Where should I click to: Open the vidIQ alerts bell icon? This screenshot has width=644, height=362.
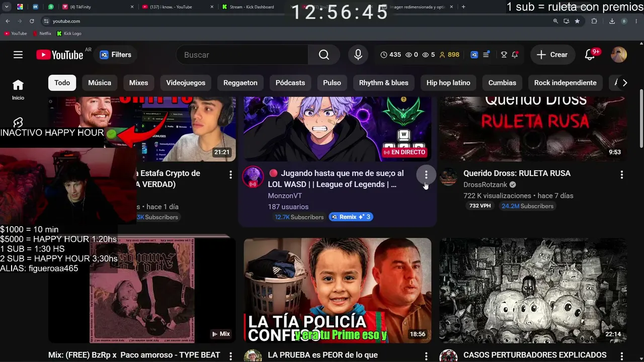(515, 55)
